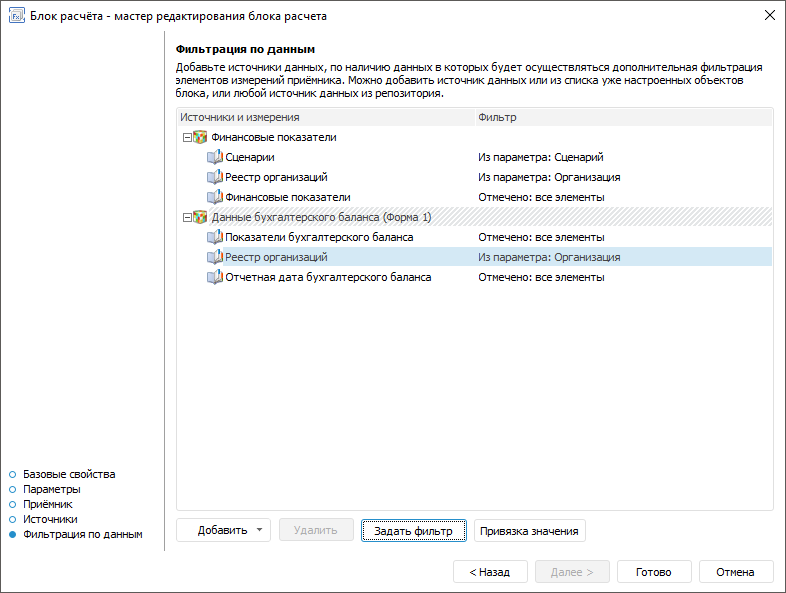
Task: Click the icon beside Показатели бухгалтерского баланса
Action: pos(214,237)
